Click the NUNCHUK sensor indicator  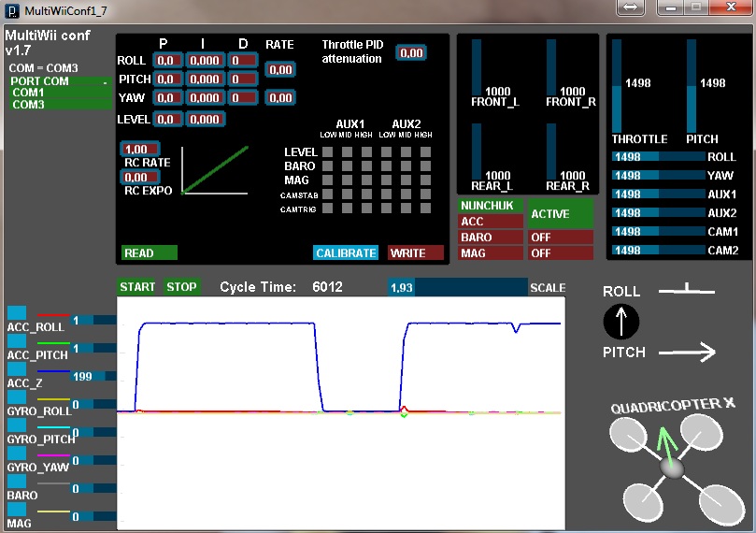491,206
